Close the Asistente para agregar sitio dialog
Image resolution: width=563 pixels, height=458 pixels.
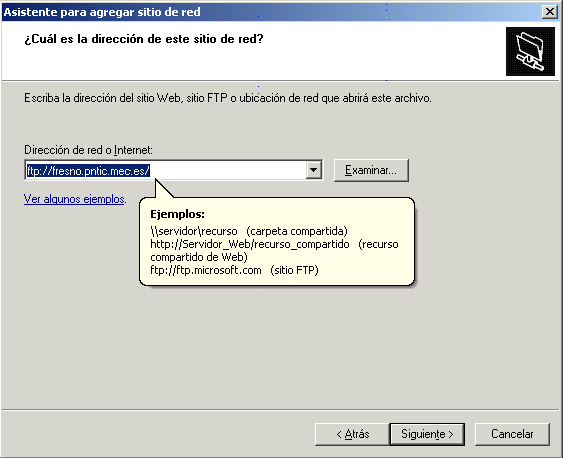point(549,12)
